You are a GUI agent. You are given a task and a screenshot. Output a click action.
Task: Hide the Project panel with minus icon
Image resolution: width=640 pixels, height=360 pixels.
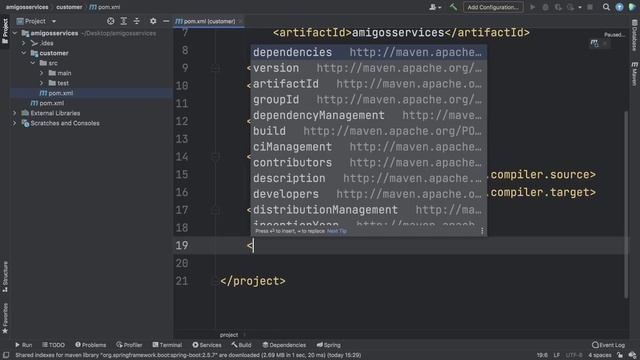point(166,21)
